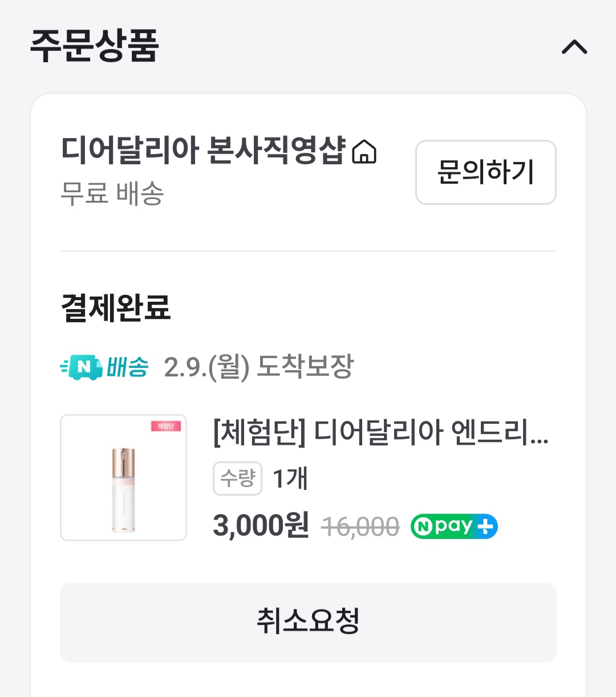
Task: Tap the 수량 quantity badge
Action: (237, 479)
